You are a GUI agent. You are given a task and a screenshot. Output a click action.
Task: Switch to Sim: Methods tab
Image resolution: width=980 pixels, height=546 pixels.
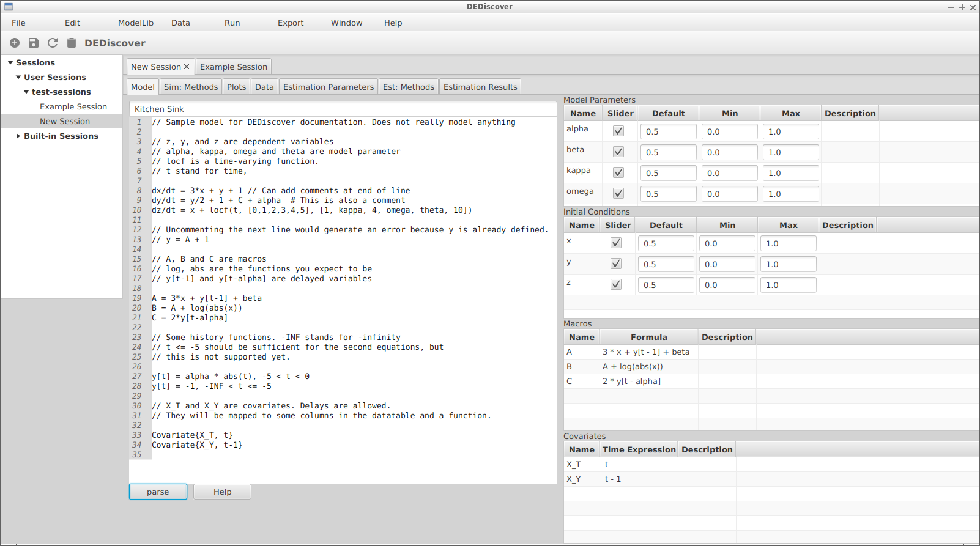191,87
